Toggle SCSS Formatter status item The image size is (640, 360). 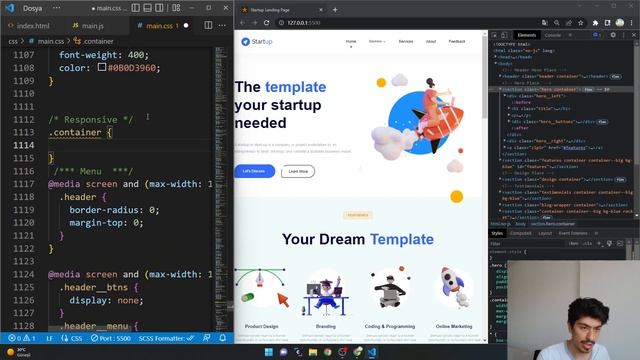[166, 338]
